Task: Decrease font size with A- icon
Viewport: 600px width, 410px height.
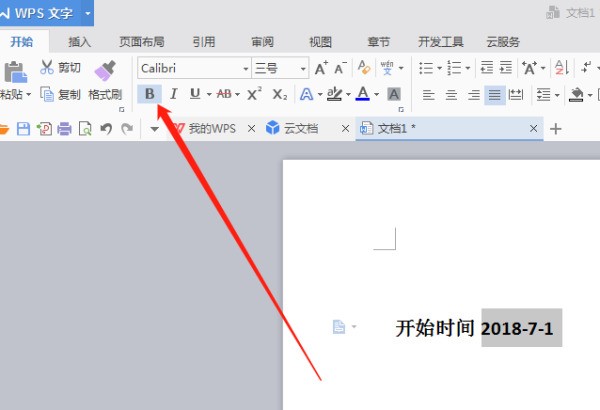Action: click(340, 68)
